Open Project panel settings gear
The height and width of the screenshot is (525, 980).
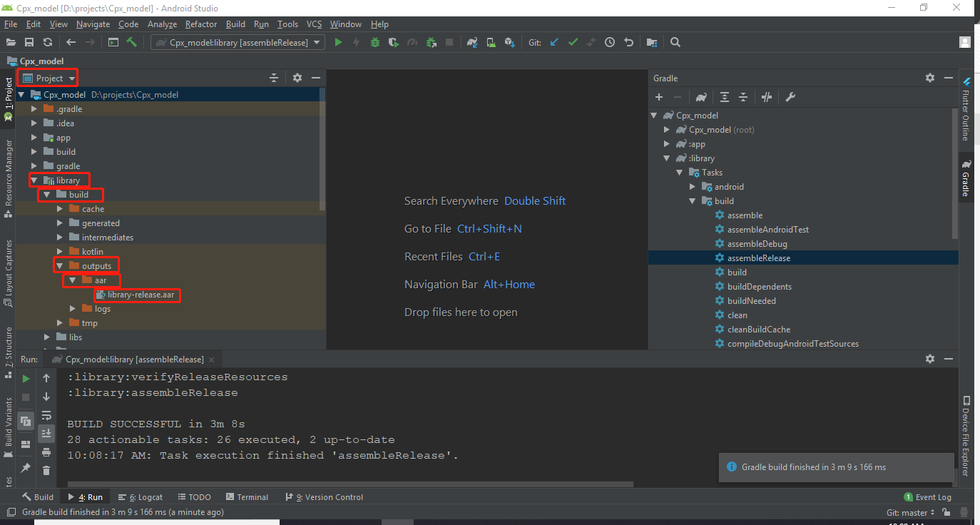[297, 78]
